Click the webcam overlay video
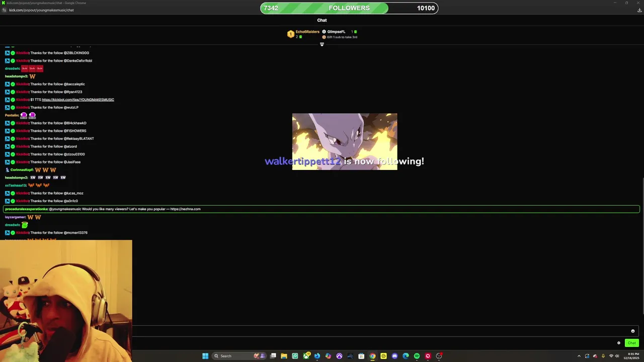 pyautogui.click(x=66, y=301)
